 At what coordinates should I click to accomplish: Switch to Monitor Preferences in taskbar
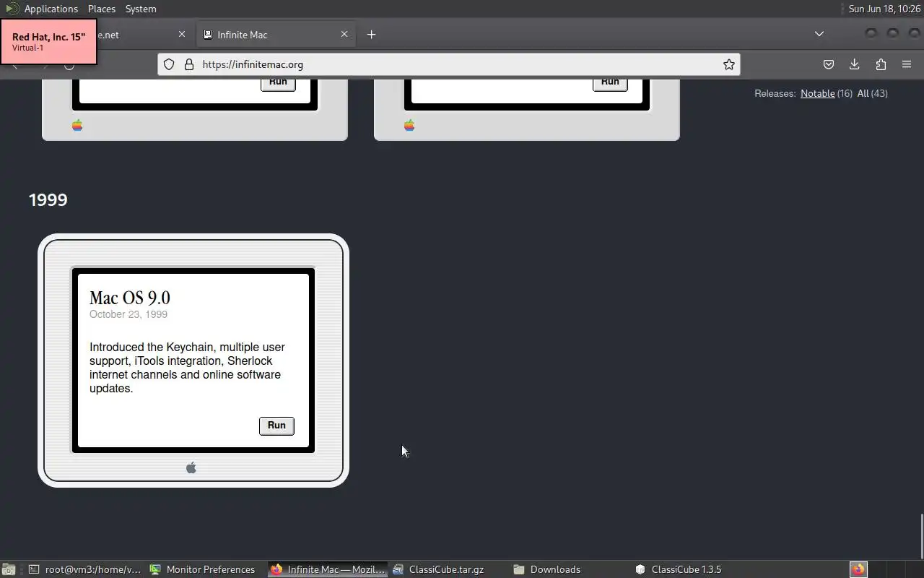pos(203,569)
